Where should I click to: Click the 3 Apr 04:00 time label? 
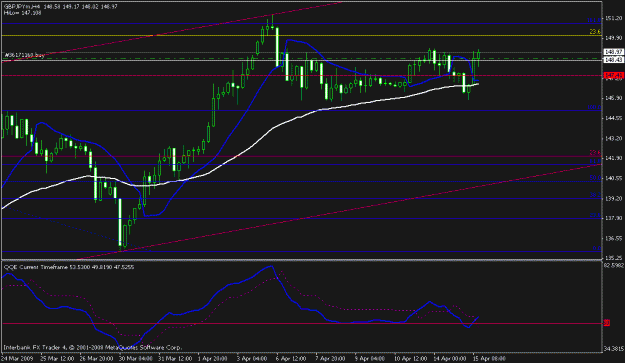tap(252, 358)
